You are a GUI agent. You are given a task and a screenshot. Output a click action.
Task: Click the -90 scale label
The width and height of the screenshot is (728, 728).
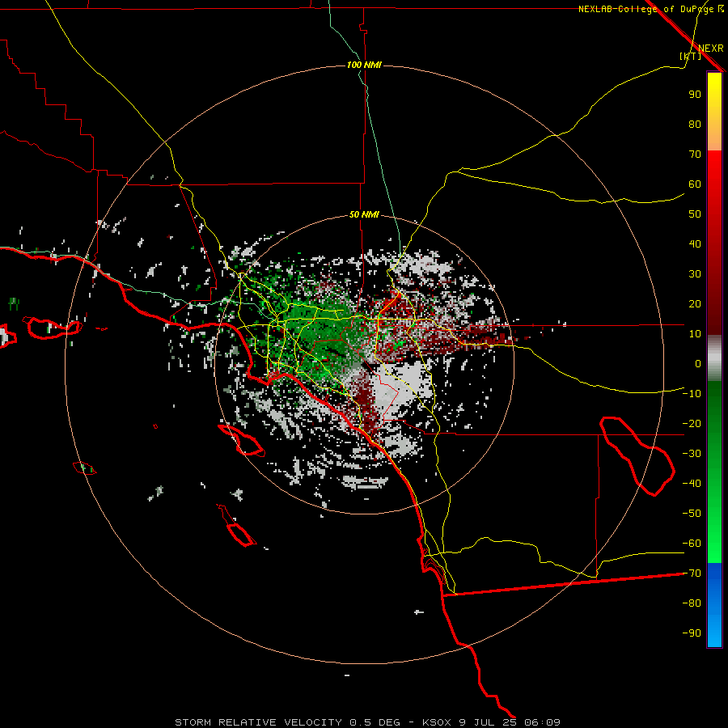(x=692, y=633)
